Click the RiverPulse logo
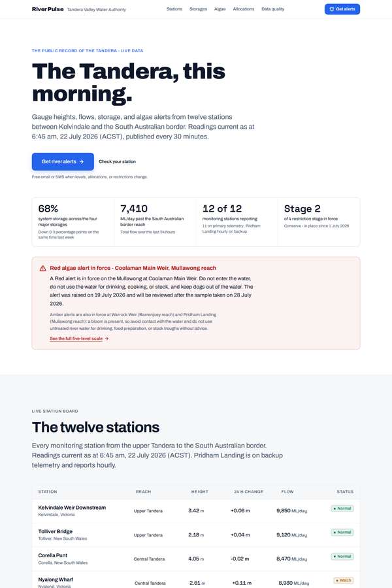Image resolution: width=392 pixels, height=588 pixels. (48, 9)
